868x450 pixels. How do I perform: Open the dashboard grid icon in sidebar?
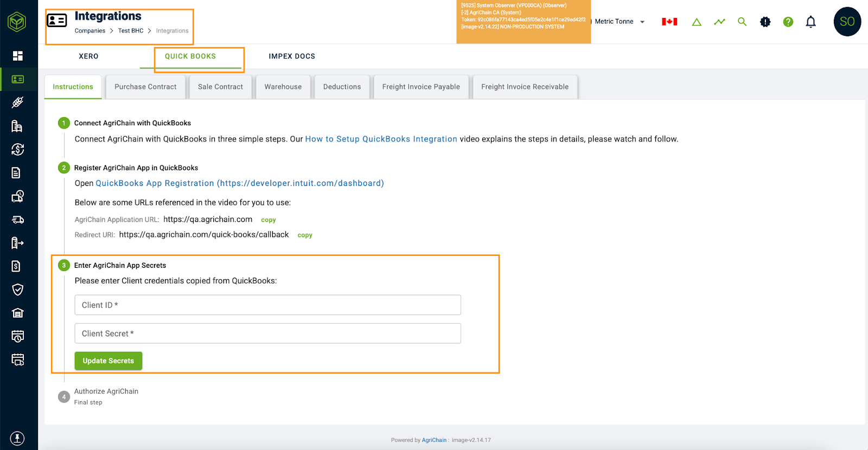click(18, 56)
